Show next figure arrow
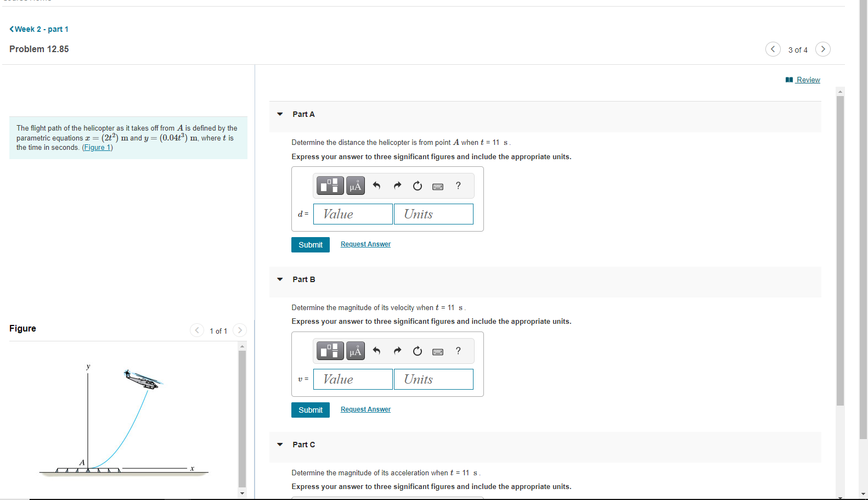Image resolution: width=868 pixels, height=500 pixels. pos(240,330)
